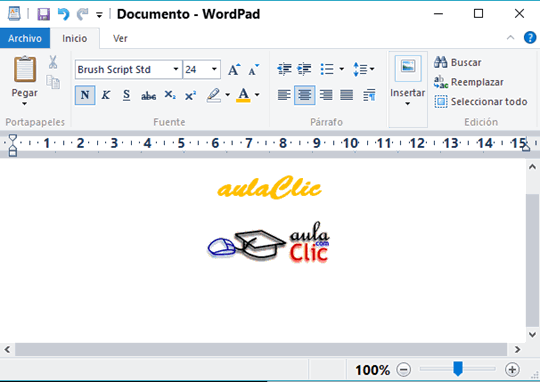Viewport: 540px width, 382px height.
Task: Click the right indent marker on ruler
Action: (526, 148)
